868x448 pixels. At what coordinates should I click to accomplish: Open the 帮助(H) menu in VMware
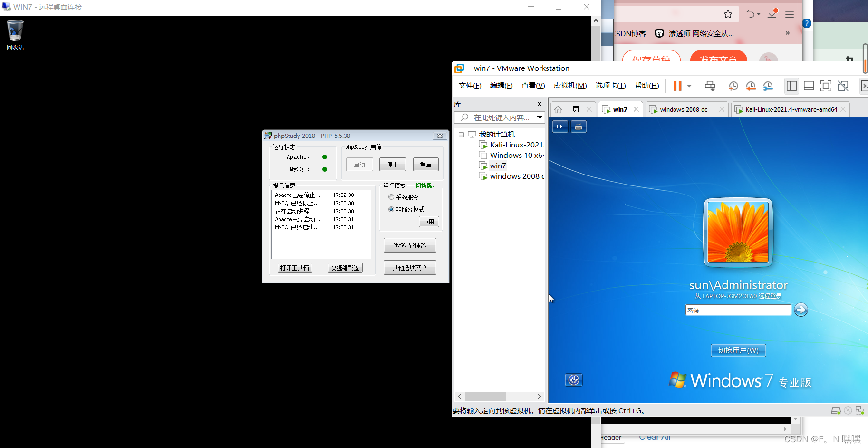(646, 86)
